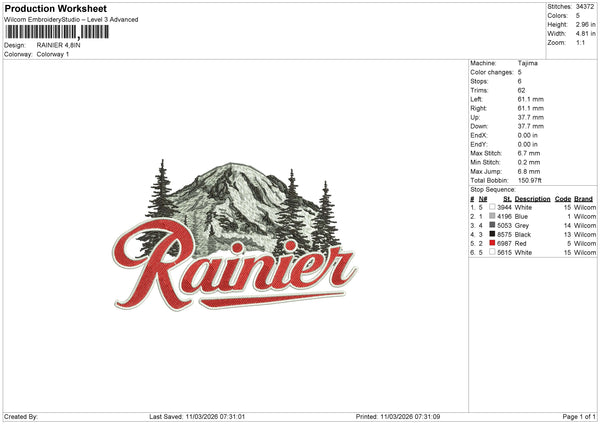Click the design name RAINIER 4,8IN
Screen dimensions: 600x424
59,45
